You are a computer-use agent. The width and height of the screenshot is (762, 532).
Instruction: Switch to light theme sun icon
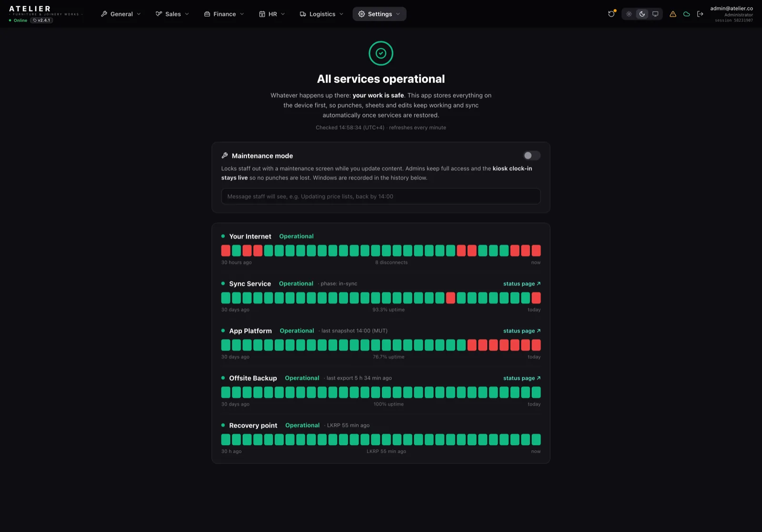[629, 14]
